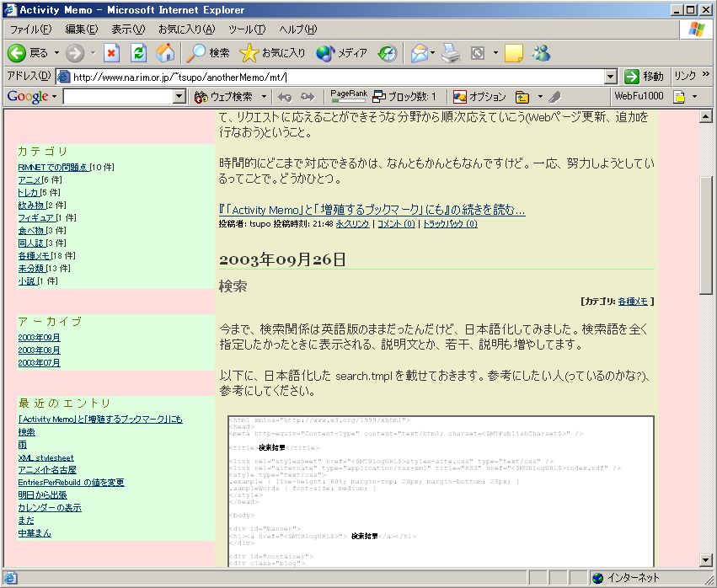
Task: Open the Mail envelope icon
Action: (x=419, y=53)
